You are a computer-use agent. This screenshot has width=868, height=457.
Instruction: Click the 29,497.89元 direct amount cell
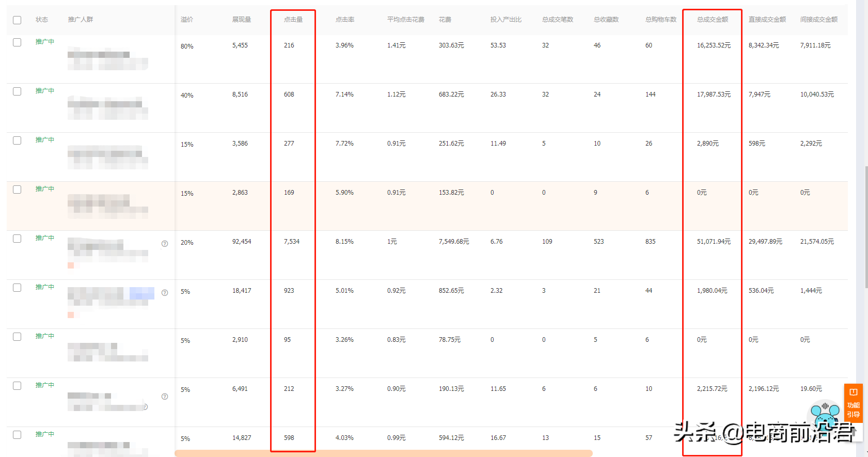coord(766,242)
